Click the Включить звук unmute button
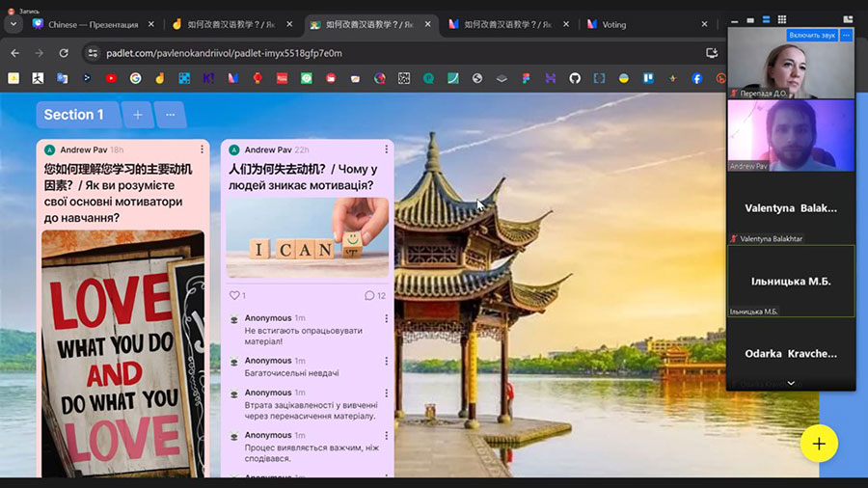The width and height of the screenshot is (868, 488). point(811,35)
